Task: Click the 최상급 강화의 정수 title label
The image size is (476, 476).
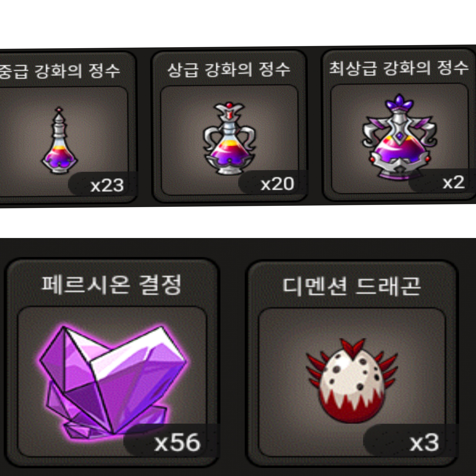Action: (399, 68)
